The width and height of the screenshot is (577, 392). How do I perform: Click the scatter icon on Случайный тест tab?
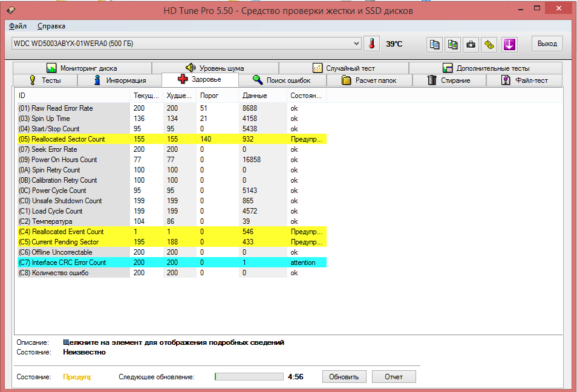tap(317, 68)
